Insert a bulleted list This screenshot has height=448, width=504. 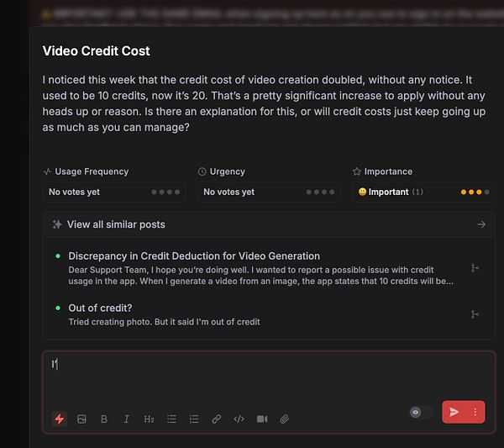[x=171, y=419]
